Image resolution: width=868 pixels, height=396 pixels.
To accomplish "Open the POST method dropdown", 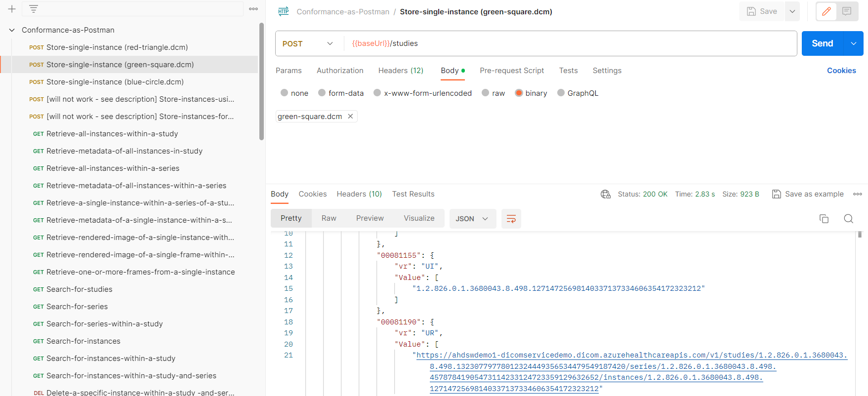I will [308, 43].
